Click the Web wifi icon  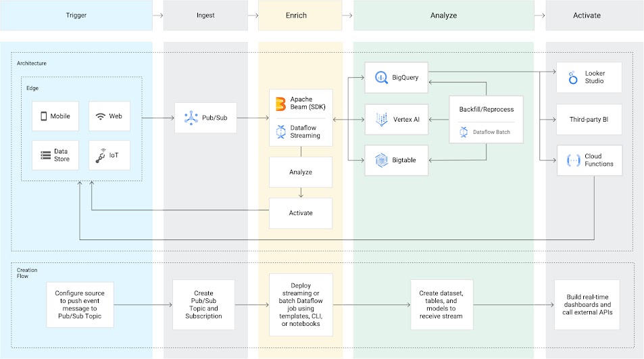[x=100, y=117]
